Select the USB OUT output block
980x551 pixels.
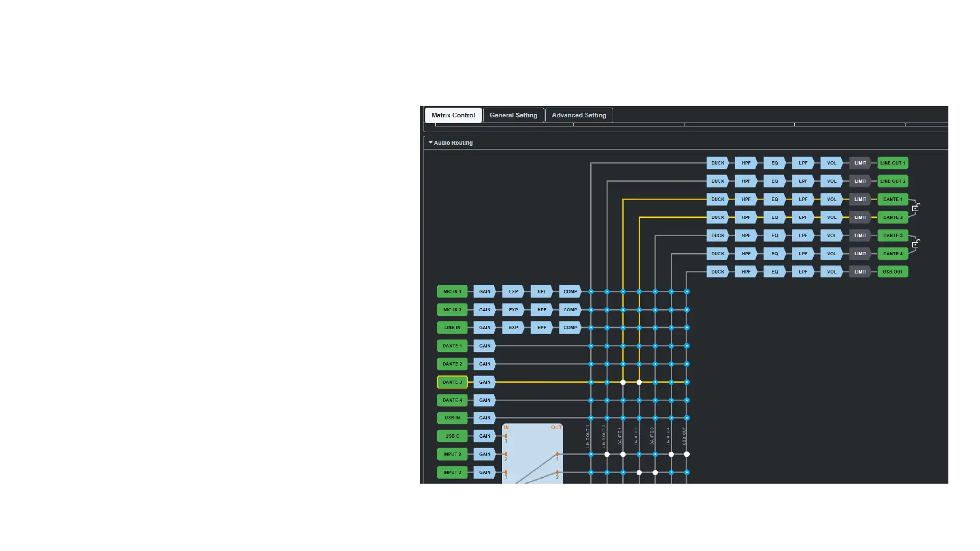892,272
